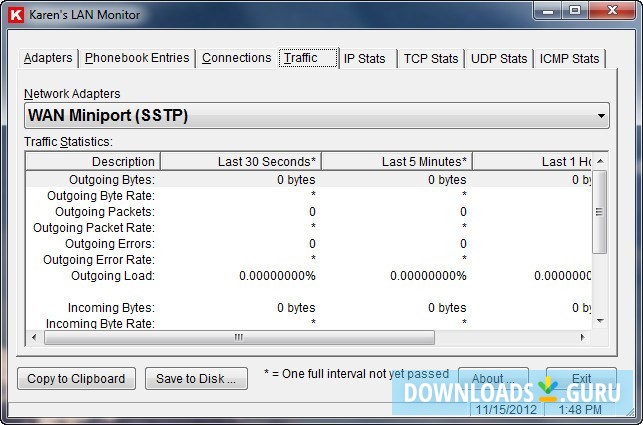Screen dimensions: 643x425
Task: Click vertical scrollbar down arrow
Action: [x=600, y=321]
